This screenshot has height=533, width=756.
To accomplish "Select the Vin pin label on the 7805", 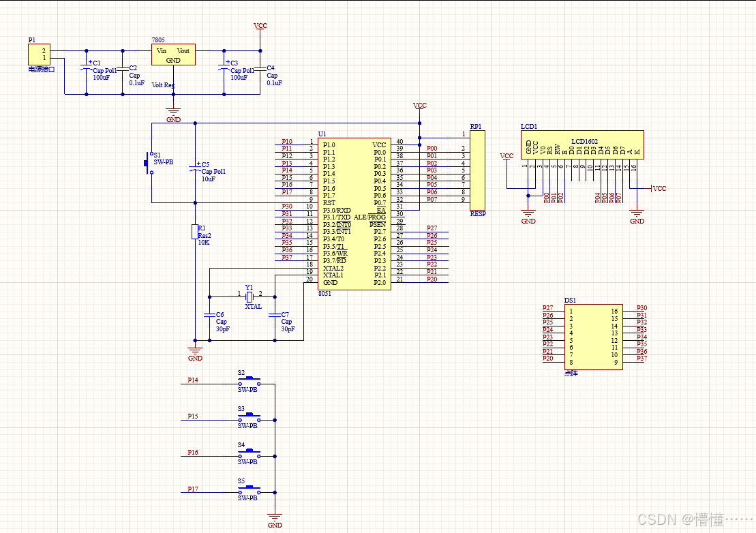I will point(162,50).
